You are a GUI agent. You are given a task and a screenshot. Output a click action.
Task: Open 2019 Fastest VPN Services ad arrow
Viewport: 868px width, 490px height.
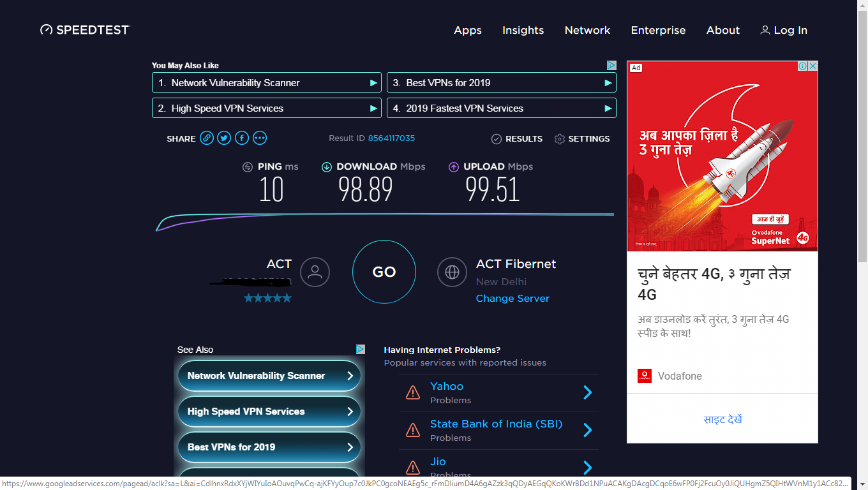click(609, 108)
